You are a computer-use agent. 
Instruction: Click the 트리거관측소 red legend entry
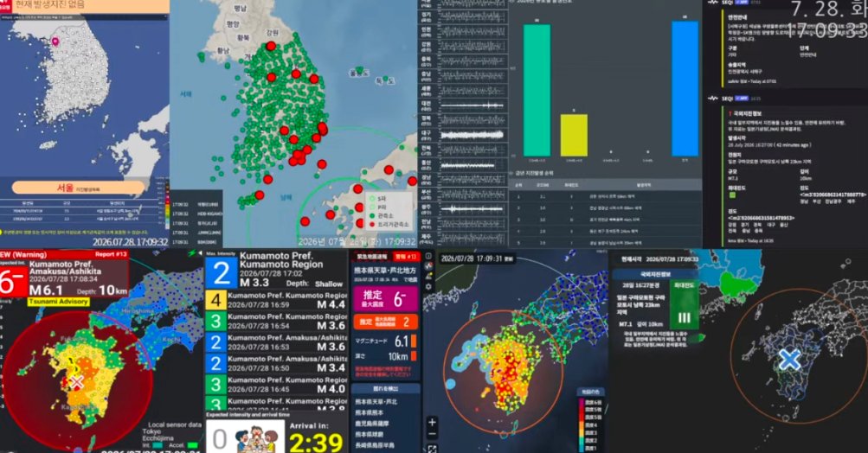tap(389, 224)
